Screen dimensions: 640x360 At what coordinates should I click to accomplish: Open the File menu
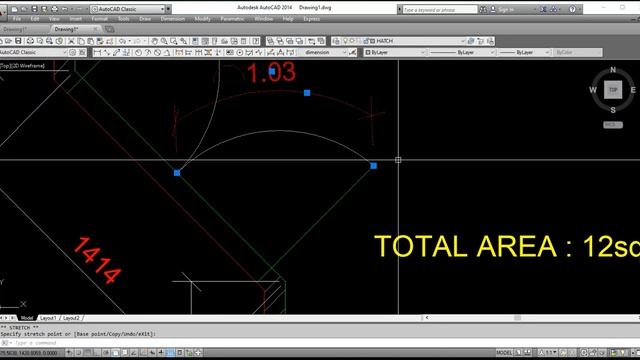point(17,19)
